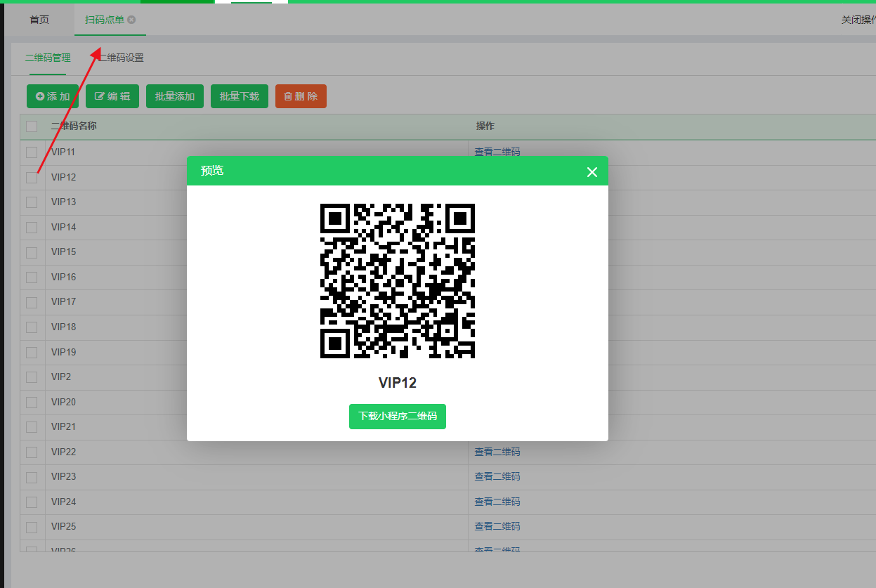Click the 批量添加 button

click(x=175, y=96)
